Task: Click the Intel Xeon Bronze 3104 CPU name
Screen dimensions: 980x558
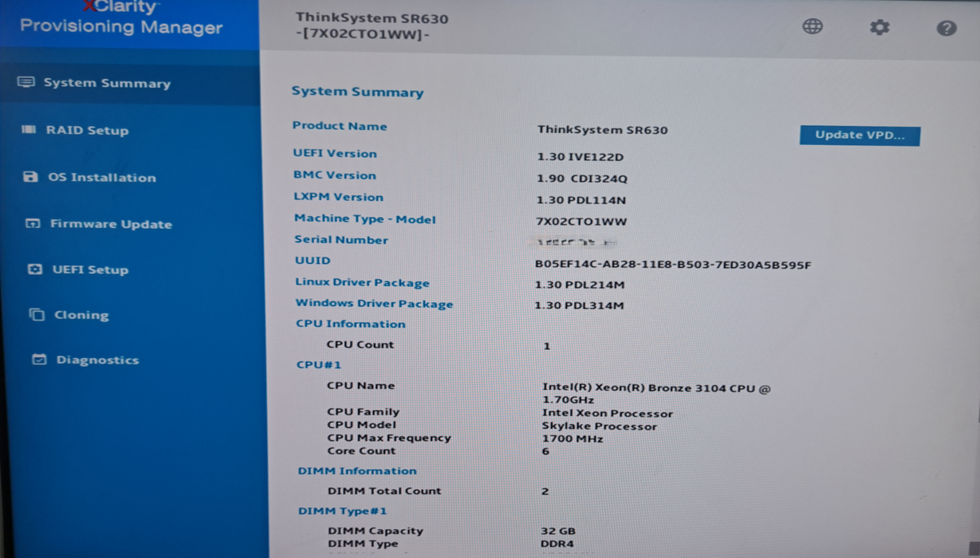Action: (656, 394)
